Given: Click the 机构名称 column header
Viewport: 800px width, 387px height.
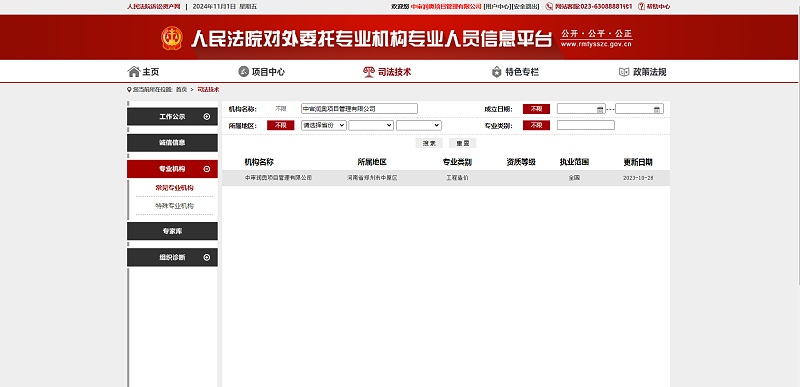Looking at the screenshot, I should point(259,162).
